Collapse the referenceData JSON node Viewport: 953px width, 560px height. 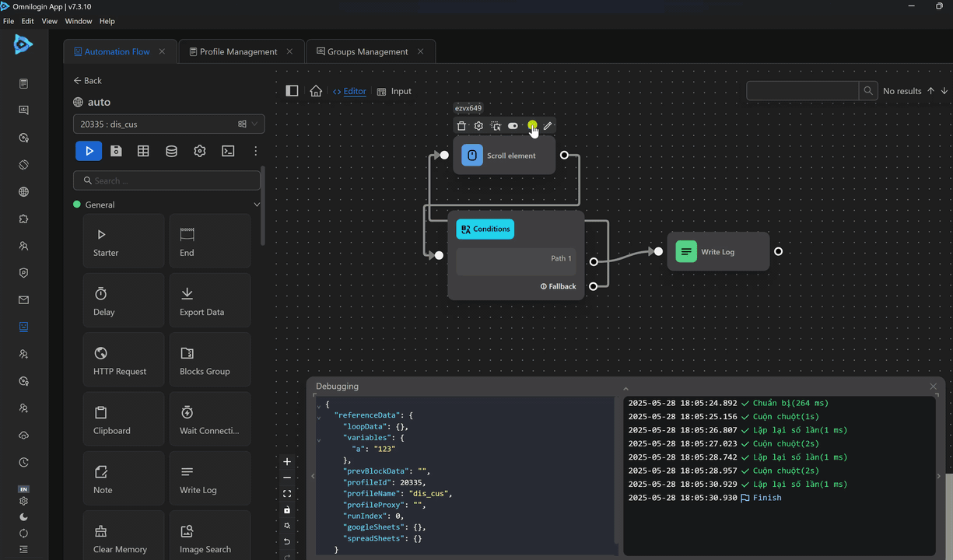click(319, 418)
